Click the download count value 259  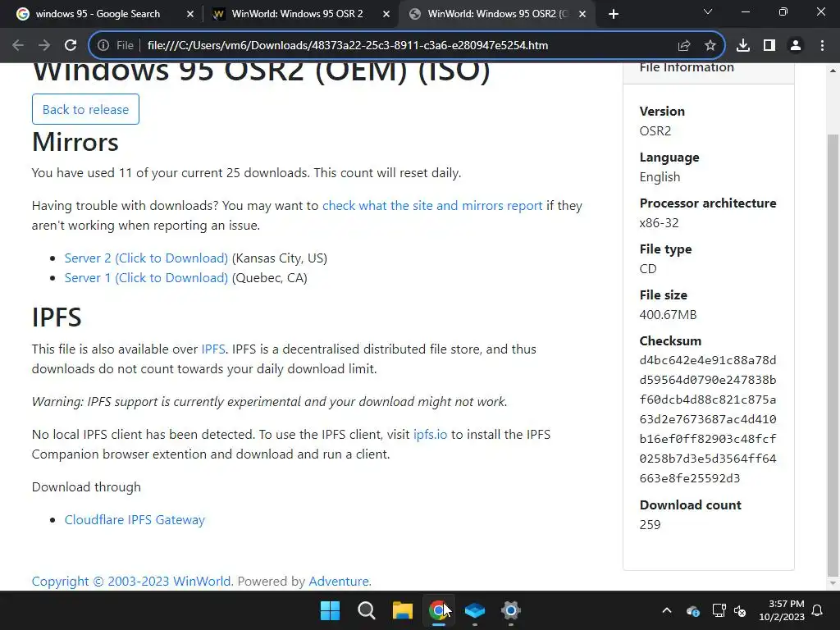[x=650, y=525]
